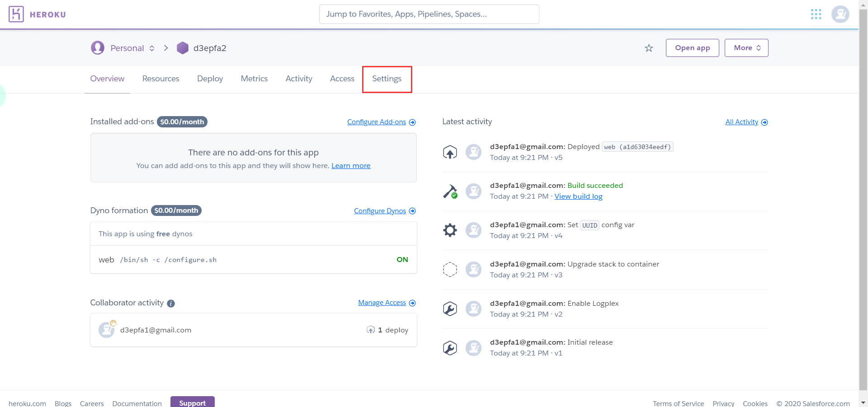Image resolution: width=868 pixels, height=407 pixels.
Task: Open the All Activity link
Action: [x=742, y=122]
